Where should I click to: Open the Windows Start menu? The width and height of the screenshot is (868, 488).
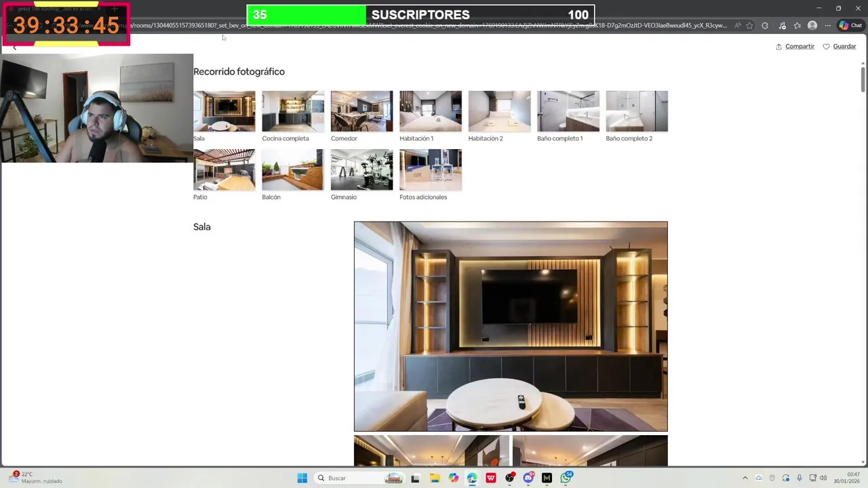(302, 478)
